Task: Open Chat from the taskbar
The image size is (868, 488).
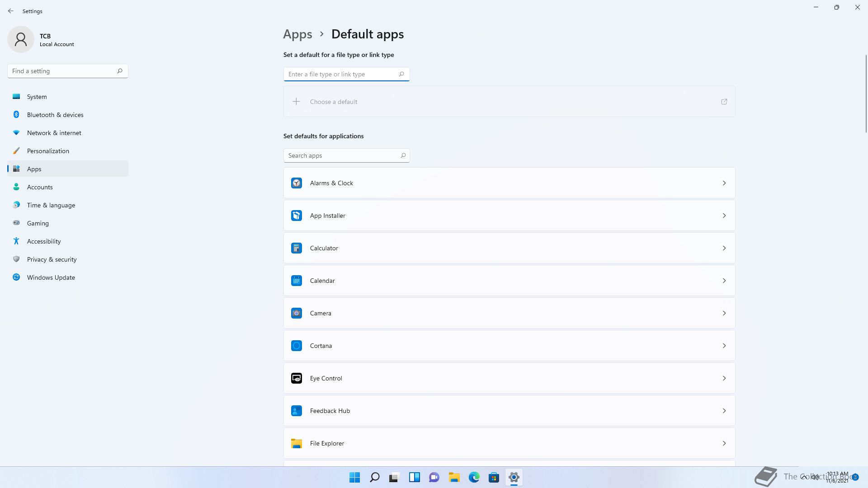Action: point(434,477)
